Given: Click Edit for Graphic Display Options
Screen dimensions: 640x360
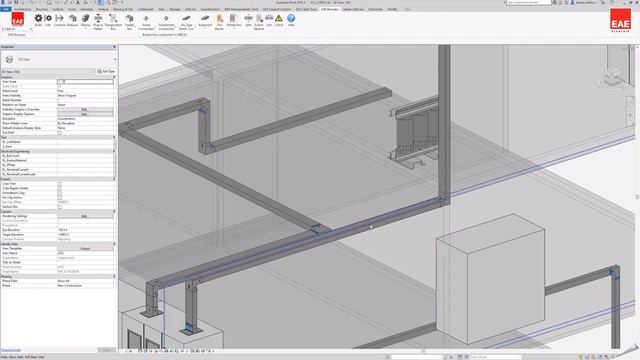Looking at the screenshot, I should [x=85, y=114].
